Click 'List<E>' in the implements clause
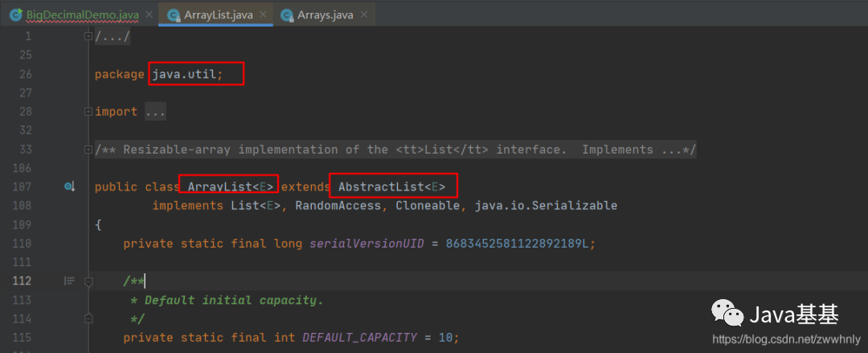This screenshot has height=353, width=868. click(x=256, y=206)
